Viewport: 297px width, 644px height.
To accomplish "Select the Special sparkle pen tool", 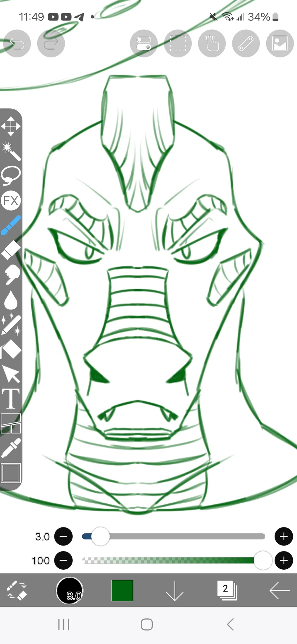I will tap(11, 324).
